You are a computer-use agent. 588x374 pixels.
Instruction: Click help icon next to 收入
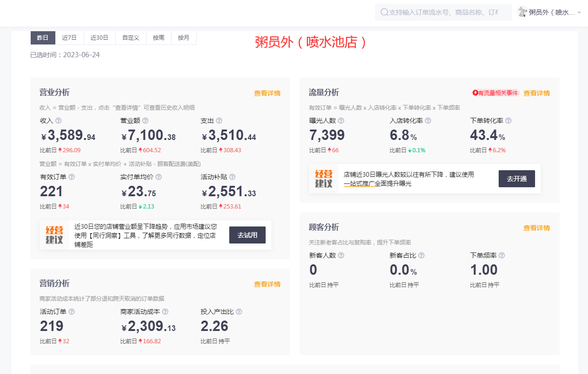(x=59, y=121)
